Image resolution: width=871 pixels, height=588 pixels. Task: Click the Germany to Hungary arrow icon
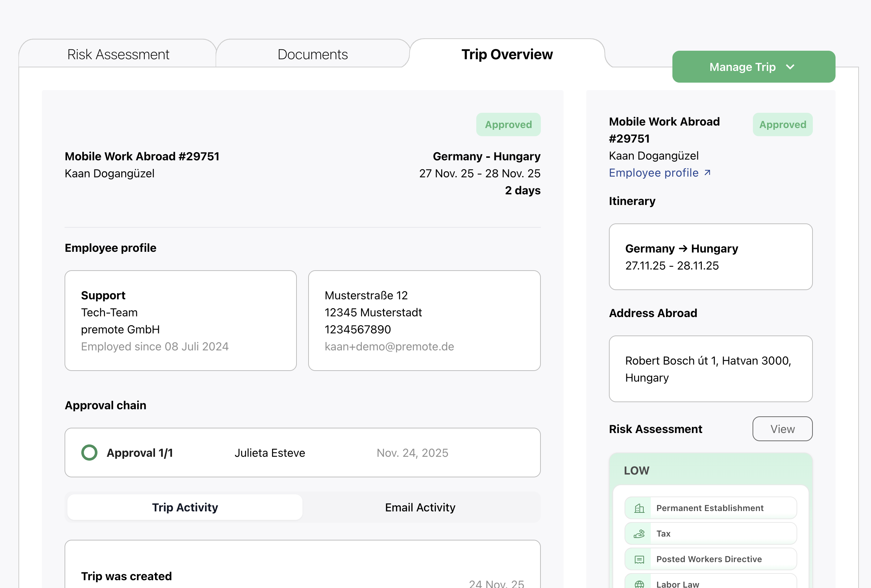coord(683,249)
